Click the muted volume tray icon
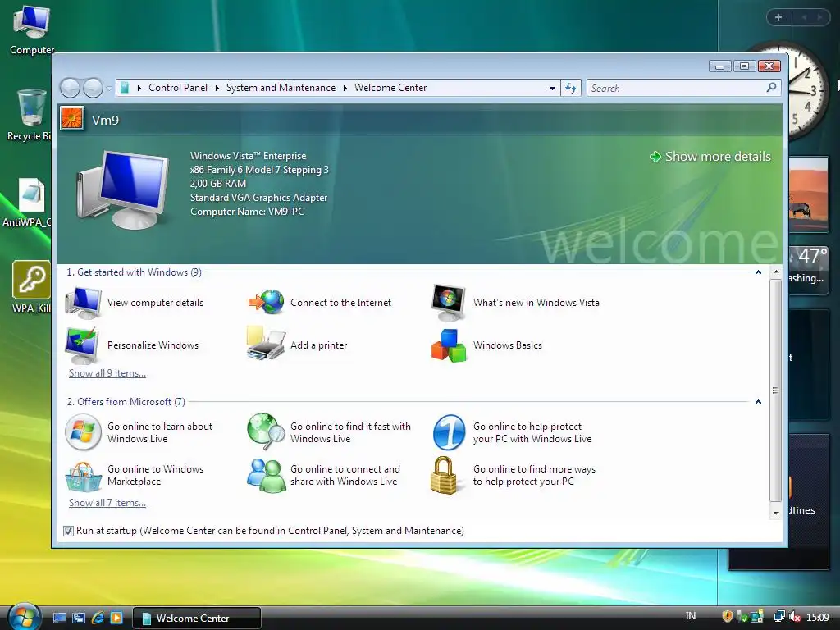Screen dimensions: 840x630 794,617
